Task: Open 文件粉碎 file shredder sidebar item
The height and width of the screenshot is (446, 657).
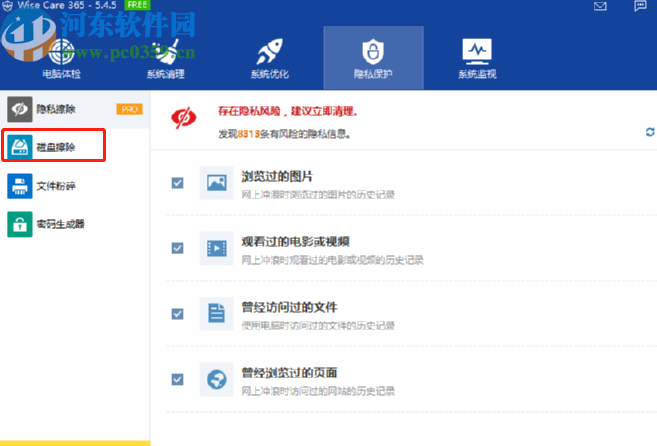Action: 75,186
